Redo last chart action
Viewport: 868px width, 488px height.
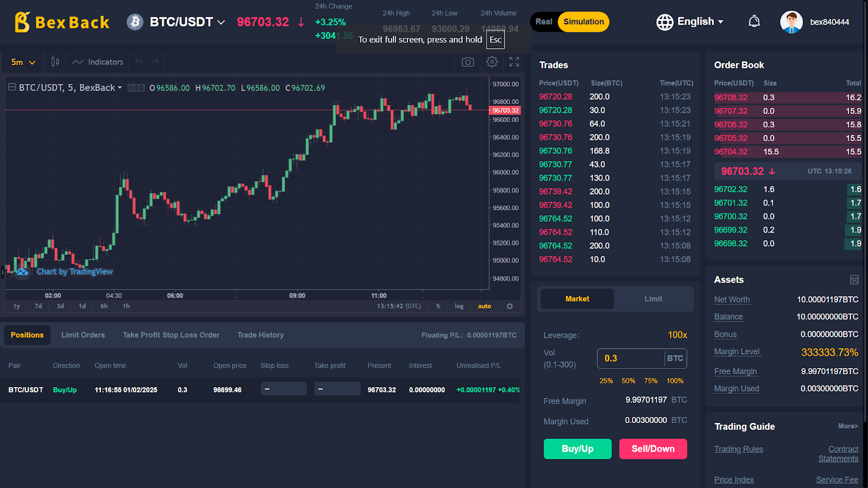click(155, 62)
